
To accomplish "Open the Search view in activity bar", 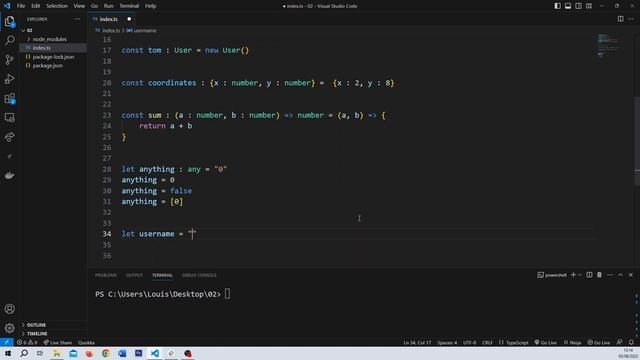I will coord(9,40).
